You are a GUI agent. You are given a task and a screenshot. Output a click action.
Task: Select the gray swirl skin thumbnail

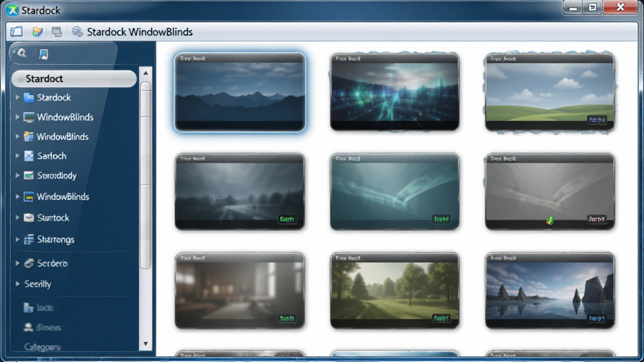550,192
